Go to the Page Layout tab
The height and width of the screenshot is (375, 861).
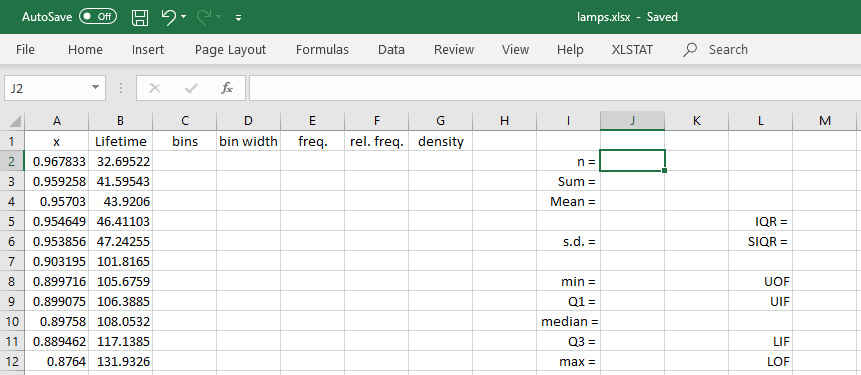(x=230, y=50)
